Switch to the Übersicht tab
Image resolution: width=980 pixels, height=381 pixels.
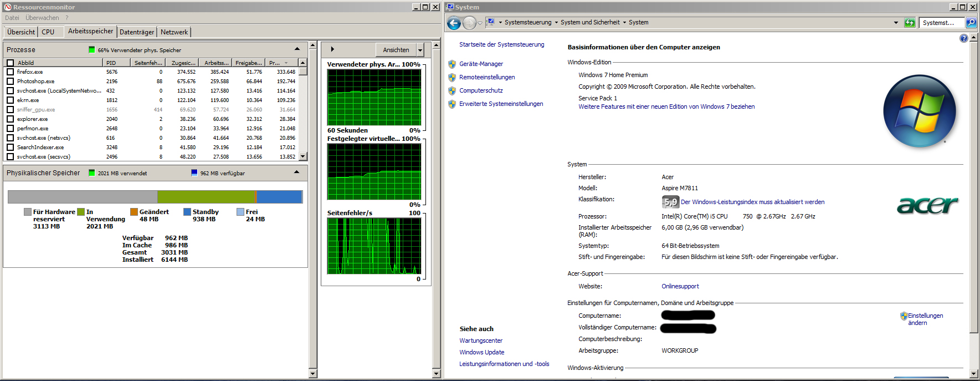click(21, 32)
